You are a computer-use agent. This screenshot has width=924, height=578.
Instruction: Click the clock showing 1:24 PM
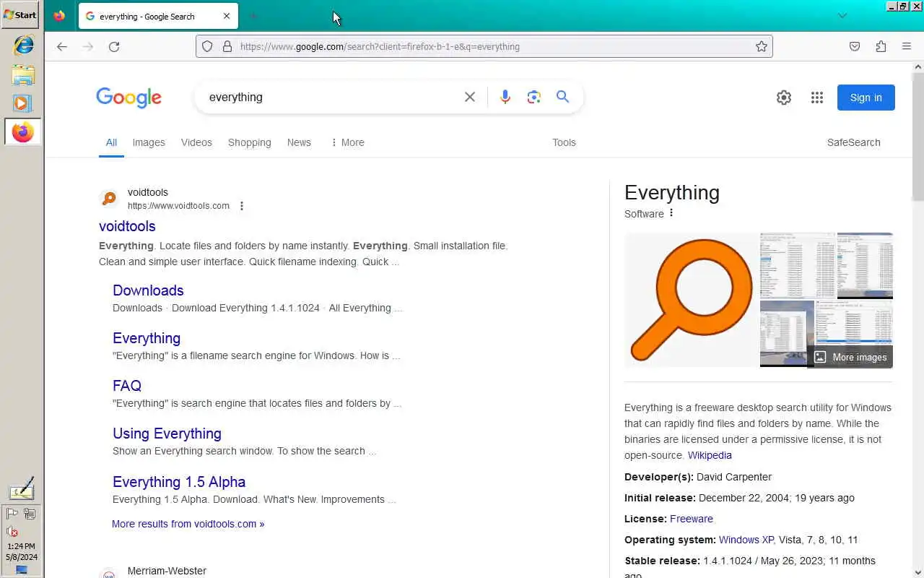point(22,546)
